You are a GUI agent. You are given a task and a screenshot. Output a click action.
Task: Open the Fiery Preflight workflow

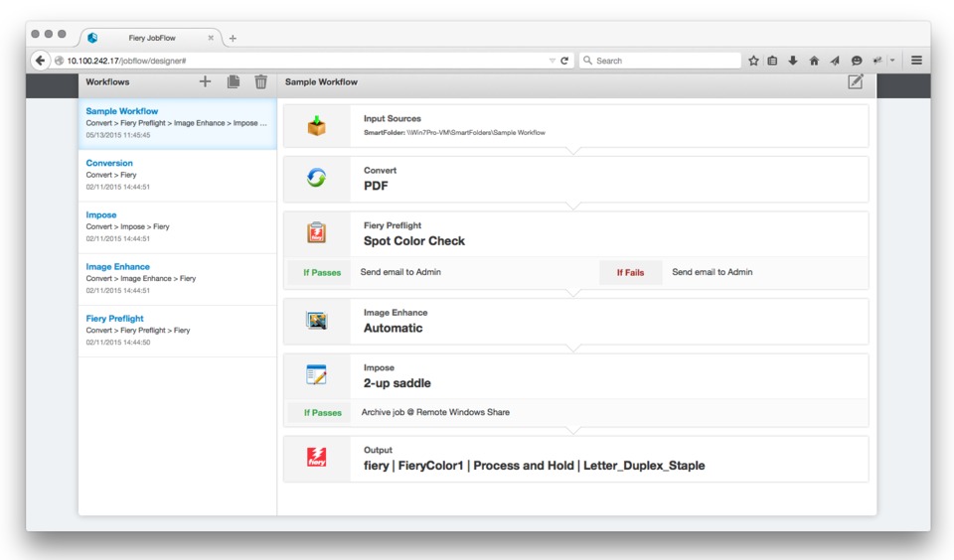coord(178,331)
